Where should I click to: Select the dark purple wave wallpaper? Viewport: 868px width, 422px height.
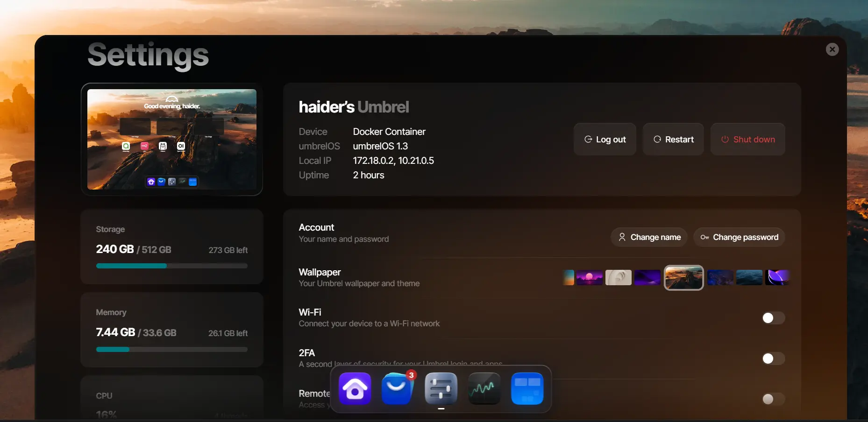click(647, 277)
